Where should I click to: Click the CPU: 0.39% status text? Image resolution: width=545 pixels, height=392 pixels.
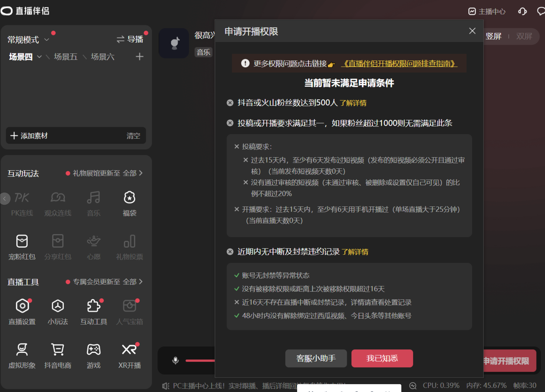441,385
